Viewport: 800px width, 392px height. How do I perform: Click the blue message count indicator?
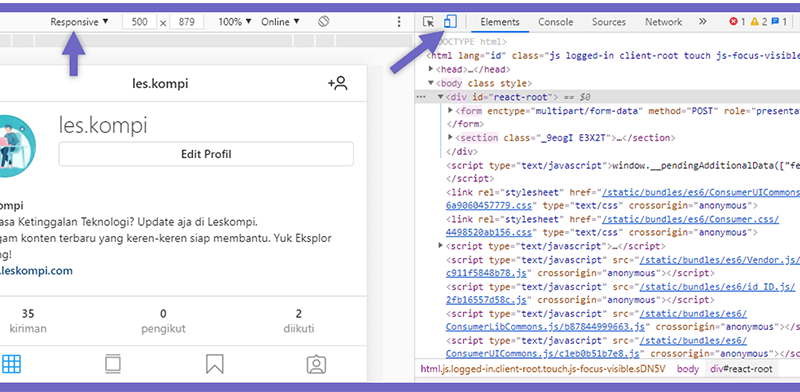pos(779,22)
